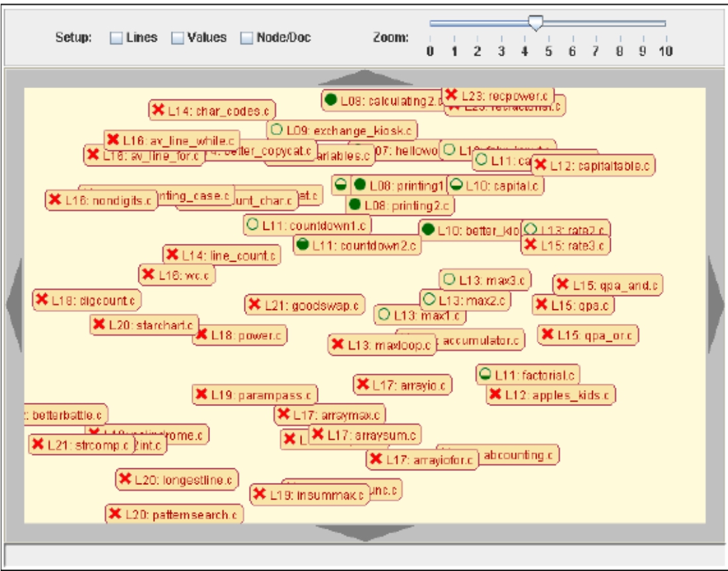Click the empty status field at bottom
Screen dimensions: 728x571
tap(365, 554)
